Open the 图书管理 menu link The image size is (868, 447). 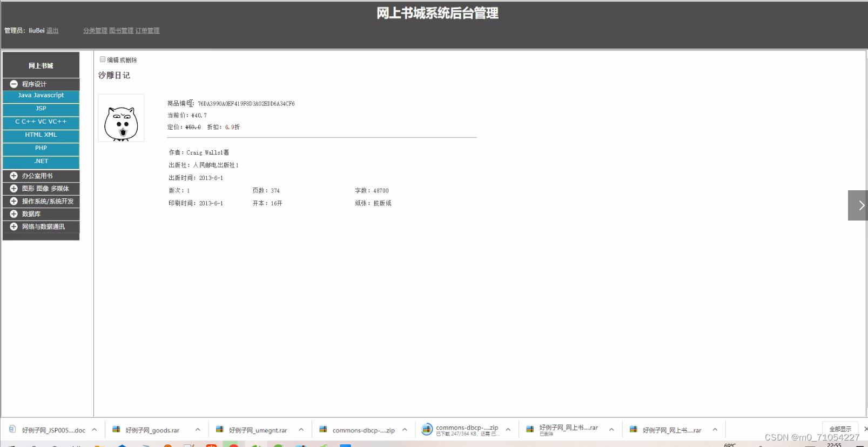tap(122, 31)
